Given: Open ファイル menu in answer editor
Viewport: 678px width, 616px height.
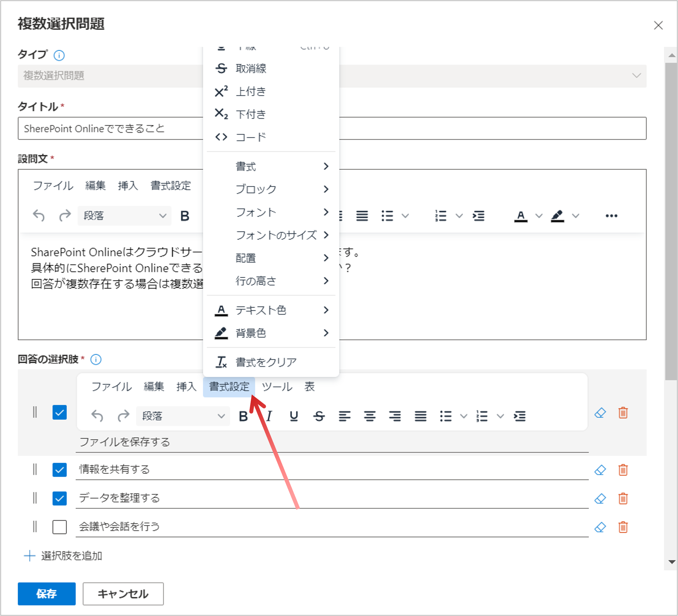Looking at the screenshot, I should (111, 387).
